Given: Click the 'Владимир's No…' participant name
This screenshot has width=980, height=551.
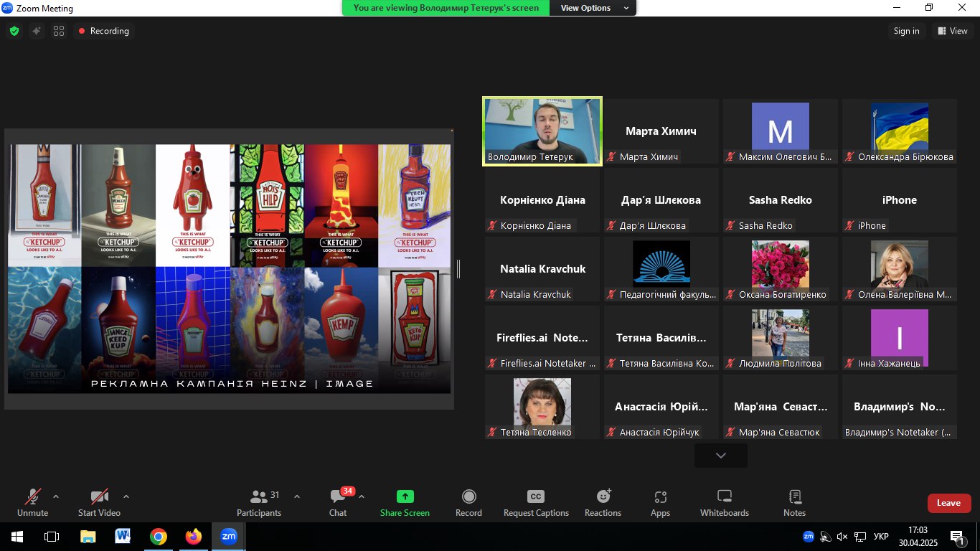Looking at the screenshot, I should 900,407.
